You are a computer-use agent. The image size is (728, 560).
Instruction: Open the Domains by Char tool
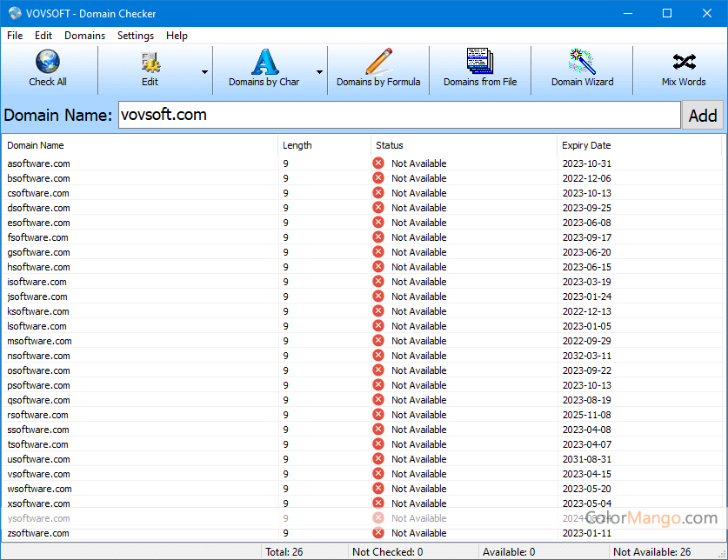click(264, 63)
